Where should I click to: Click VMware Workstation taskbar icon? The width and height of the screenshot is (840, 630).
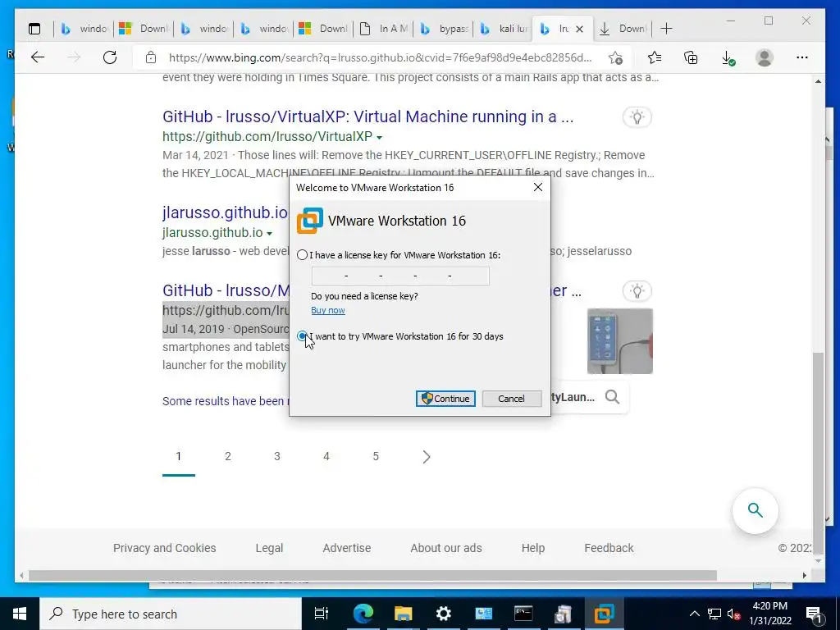click(604, 614)
